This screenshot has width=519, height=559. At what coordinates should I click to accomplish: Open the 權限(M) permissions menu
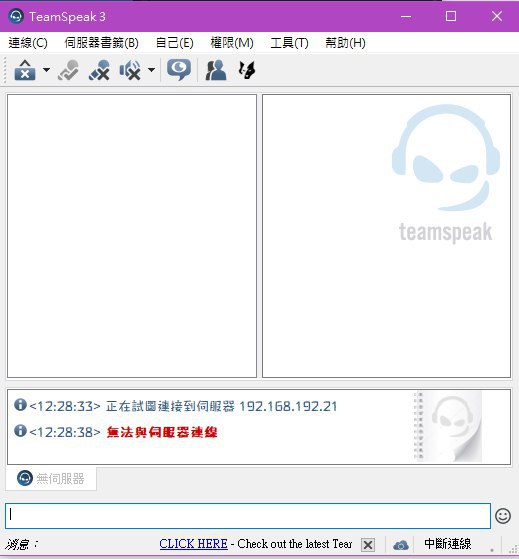[x=232, y=43]
